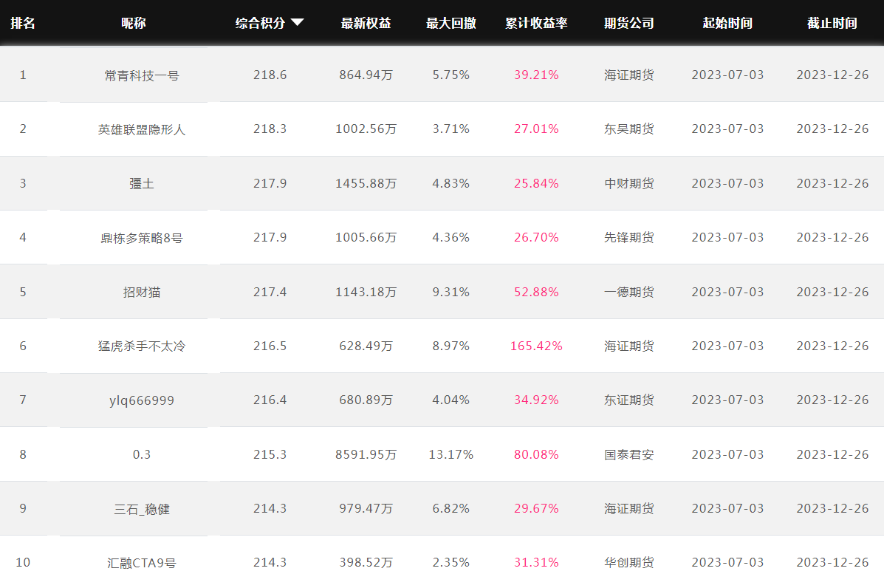Click futures company 先锋期货
Image resolution: width=884 pixels, height=588 pixels.
tap(629, 238)
